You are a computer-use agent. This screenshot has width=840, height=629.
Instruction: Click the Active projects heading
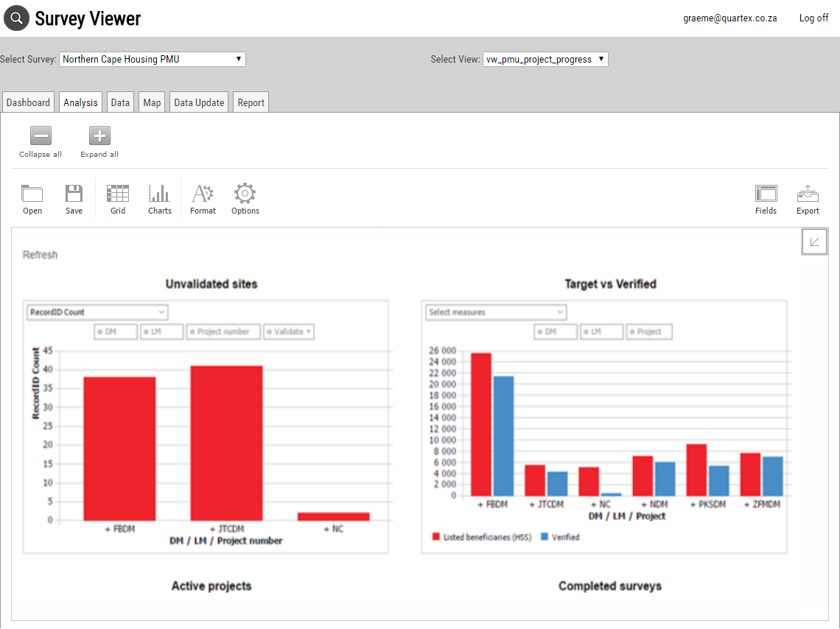[x=211, y=586]
